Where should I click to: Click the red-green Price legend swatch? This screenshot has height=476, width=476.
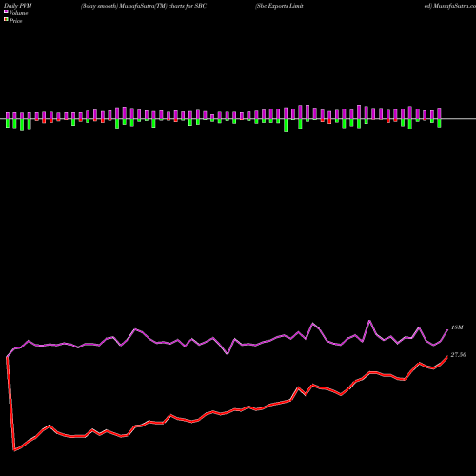(6, 20)
